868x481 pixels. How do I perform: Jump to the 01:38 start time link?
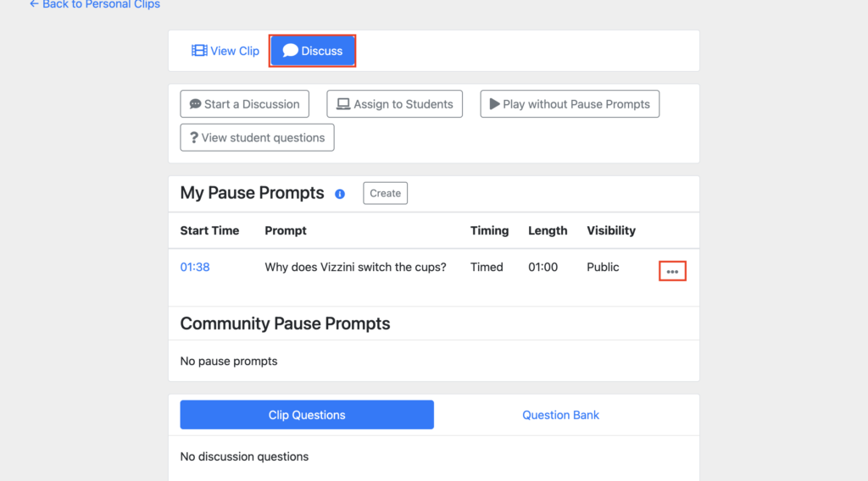195,267
